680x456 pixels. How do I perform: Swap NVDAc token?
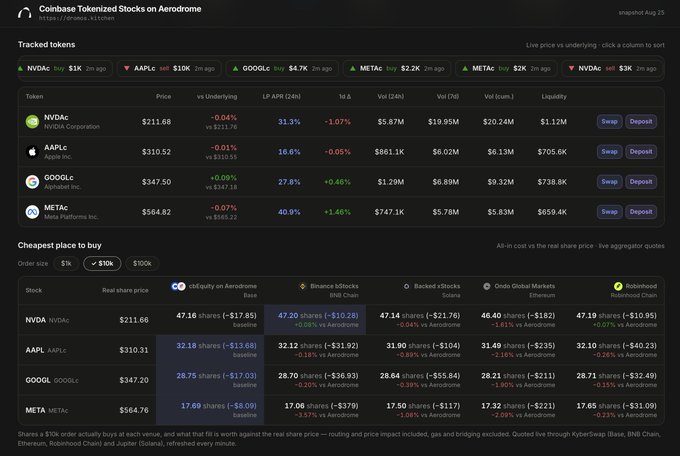609,122
